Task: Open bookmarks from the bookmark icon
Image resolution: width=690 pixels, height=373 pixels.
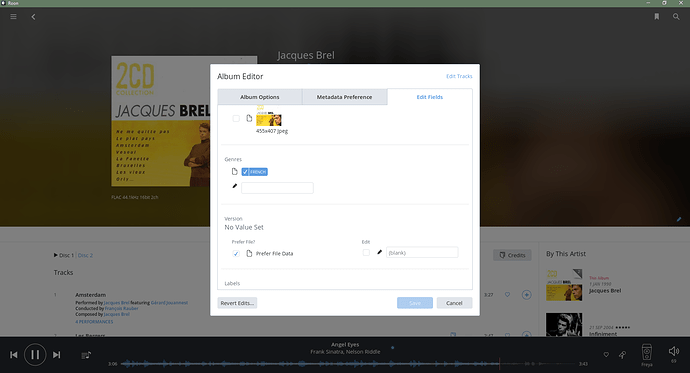Action: click(x=657, y=17)
